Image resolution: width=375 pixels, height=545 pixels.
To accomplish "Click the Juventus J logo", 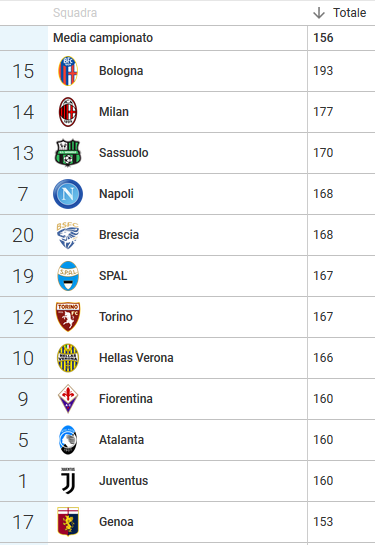I will click(x=68, y=481).
